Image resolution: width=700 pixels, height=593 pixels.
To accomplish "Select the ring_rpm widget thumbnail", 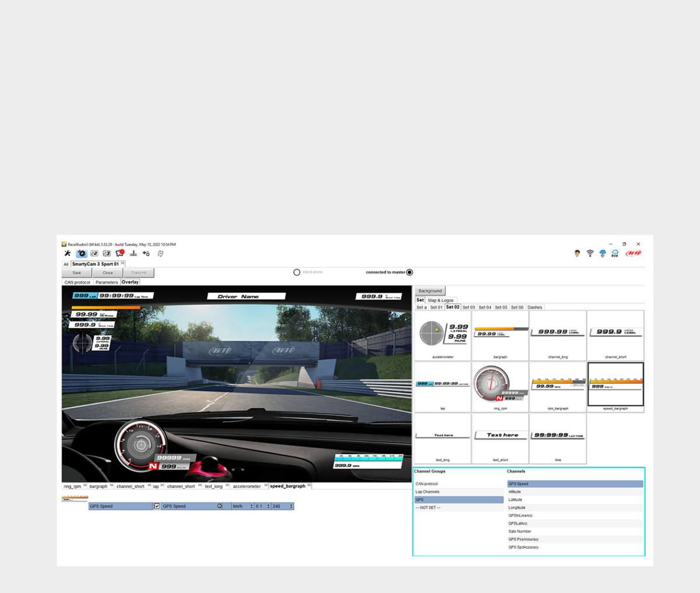I will point(501,387).
